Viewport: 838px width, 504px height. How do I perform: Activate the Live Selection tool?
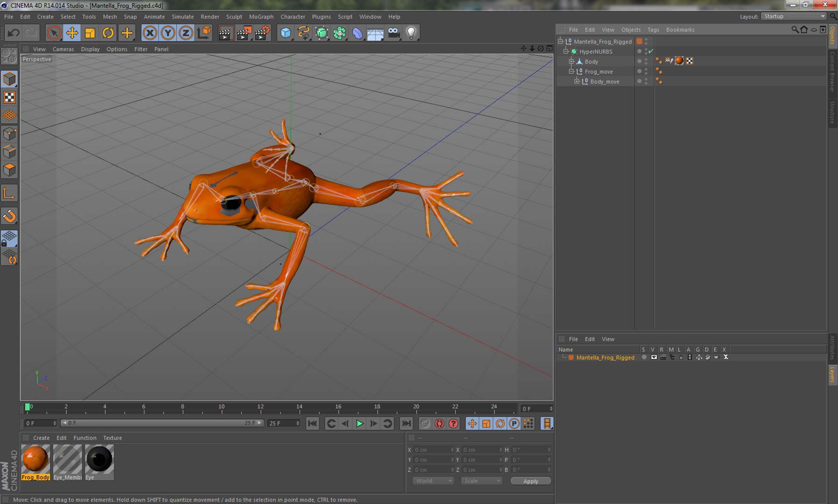pyautogui.click(x=54, y=33)
